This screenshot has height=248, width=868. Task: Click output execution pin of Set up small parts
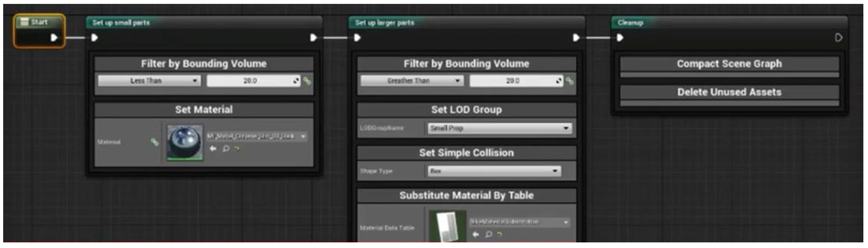[x=313, y=37]
